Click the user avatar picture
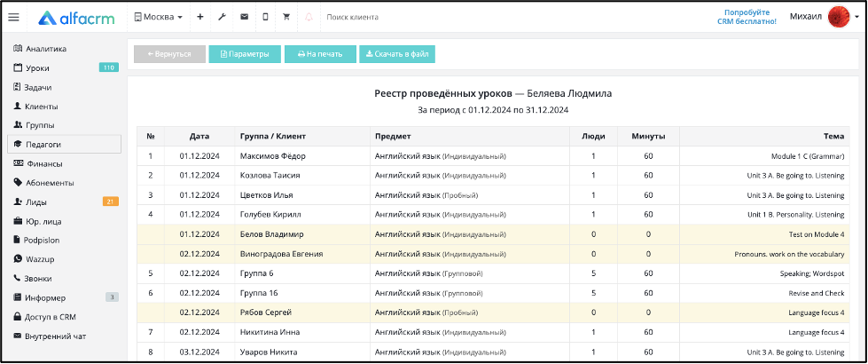 (x=839, y=17)
